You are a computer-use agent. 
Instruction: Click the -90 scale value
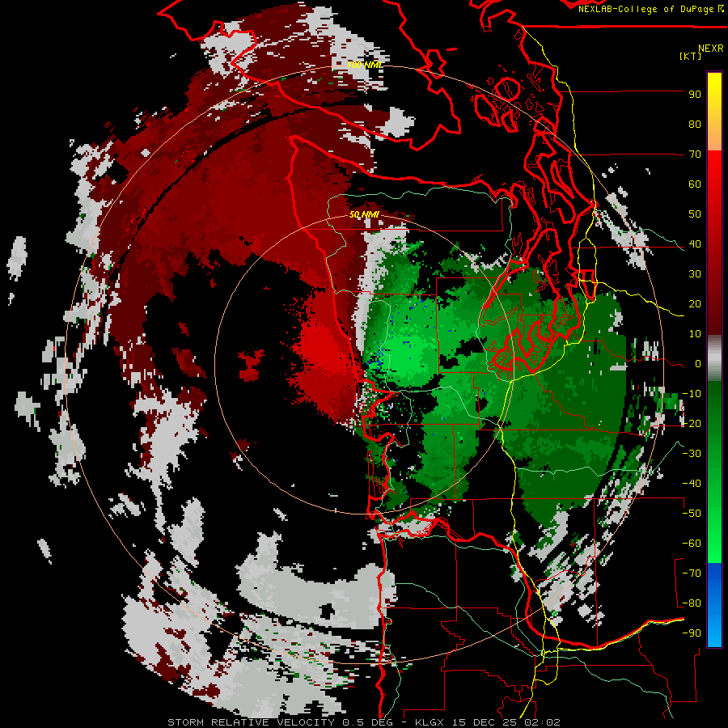(x=692, y=633)
